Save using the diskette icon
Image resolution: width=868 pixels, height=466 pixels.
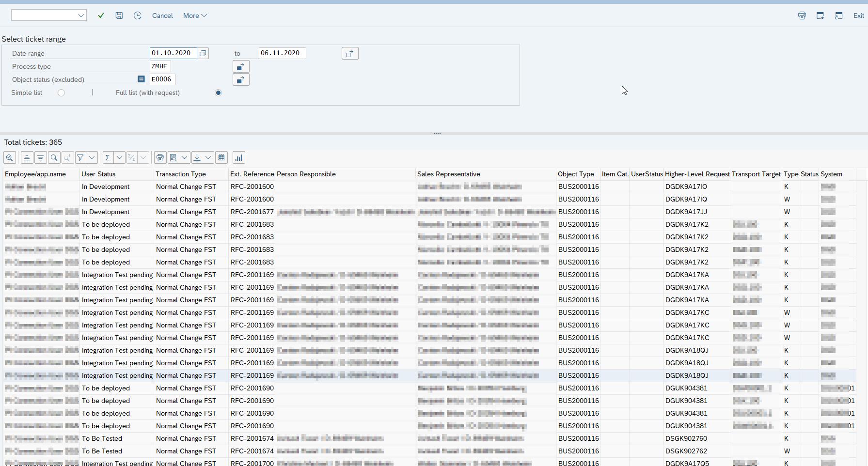[x=119, y=15]
